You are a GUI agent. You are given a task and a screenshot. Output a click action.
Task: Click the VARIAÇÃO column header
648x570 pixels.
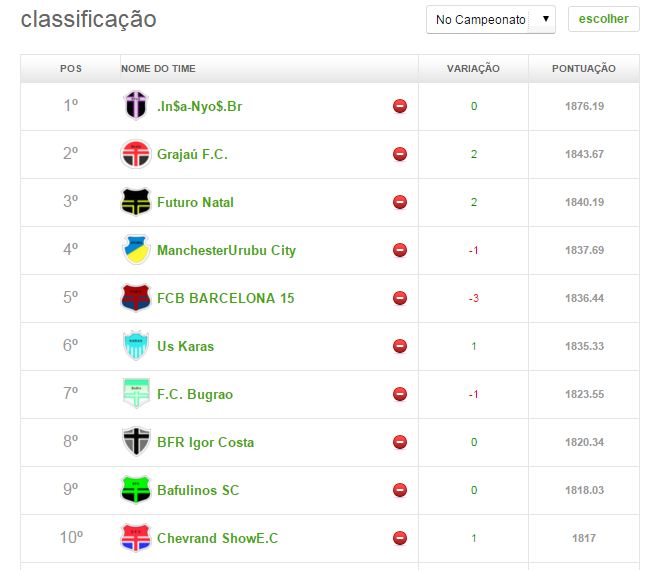tap(473, 69)
